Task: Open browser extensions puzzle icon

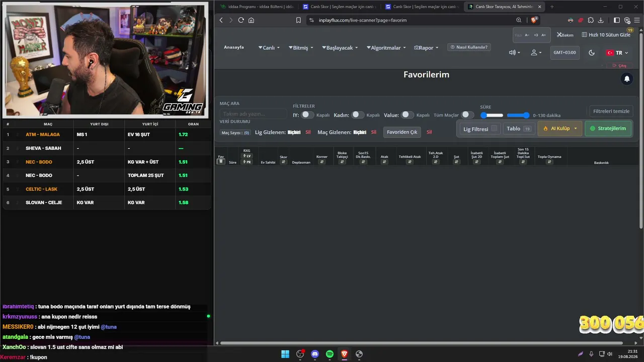Action: 591,20
